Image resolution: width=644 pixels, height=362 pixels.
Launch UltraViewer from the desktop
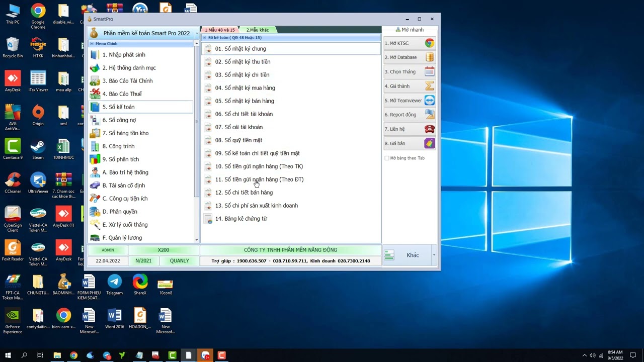[x=38, y=183]
